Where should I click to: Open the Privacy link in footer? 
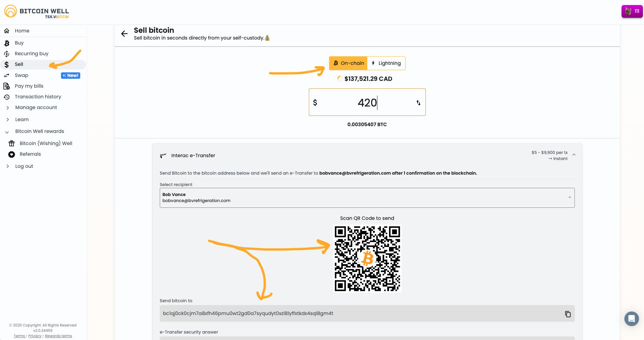(35, 336)
